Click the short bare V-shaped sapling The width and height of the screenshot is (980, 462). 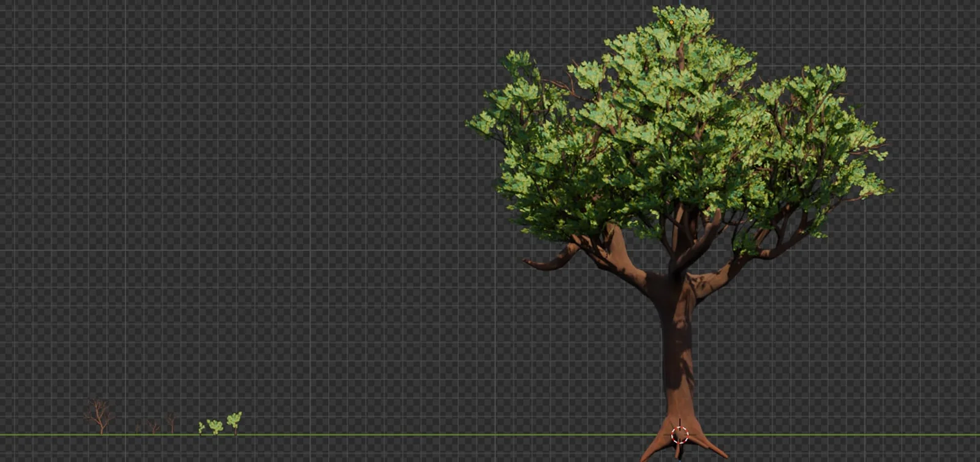(153, 427)
